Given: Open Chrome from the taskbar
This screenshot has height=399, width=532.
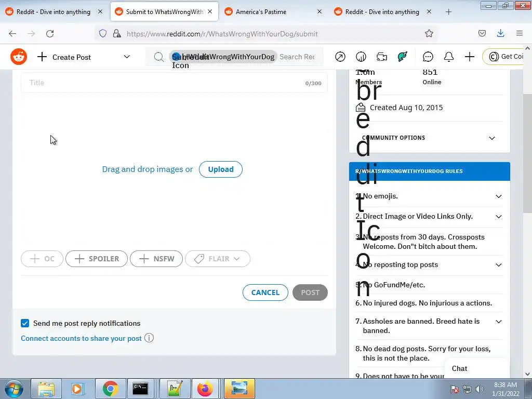Looking at the screenshot, I should pyautogui.click(x=110, y=389).
